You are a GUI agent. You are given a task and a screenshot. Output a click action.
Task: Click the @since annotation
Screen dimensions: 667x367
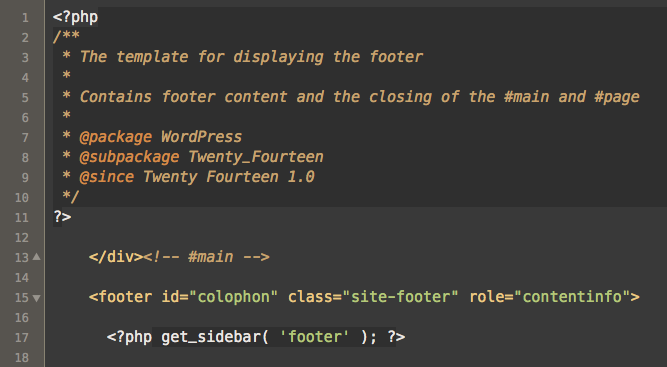(106, 177)
